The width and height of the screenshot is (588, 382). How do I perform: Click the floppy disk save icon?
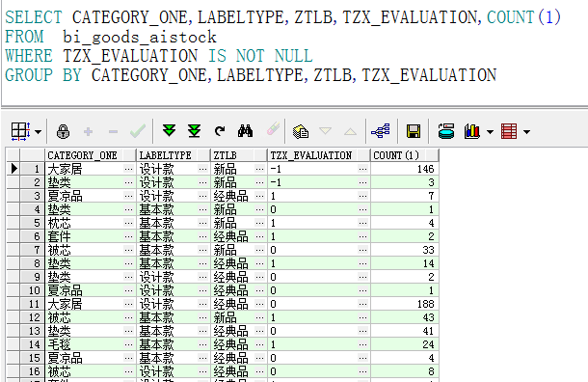pyautogui.click(x=414, y=131)
